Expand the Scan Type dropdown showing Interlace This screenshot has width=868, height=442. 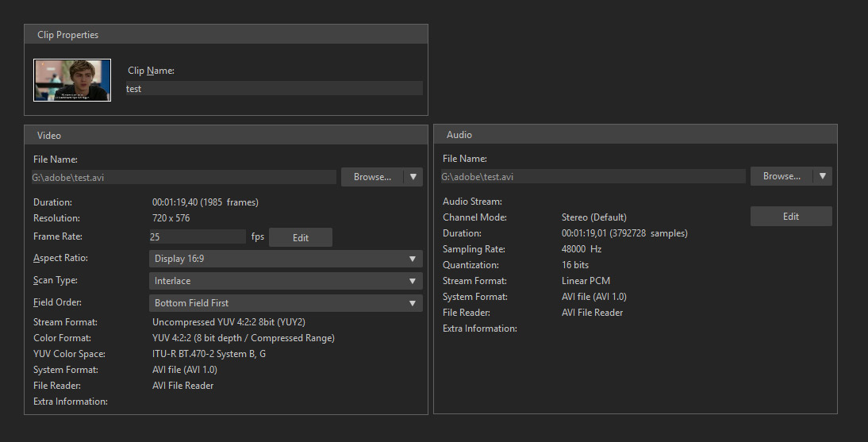(285, 281)
